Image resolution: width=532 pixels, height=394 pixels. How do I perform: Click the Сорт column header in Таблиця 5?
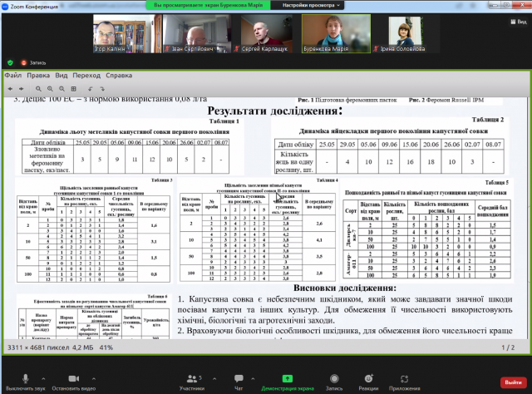tap(351, 211)
